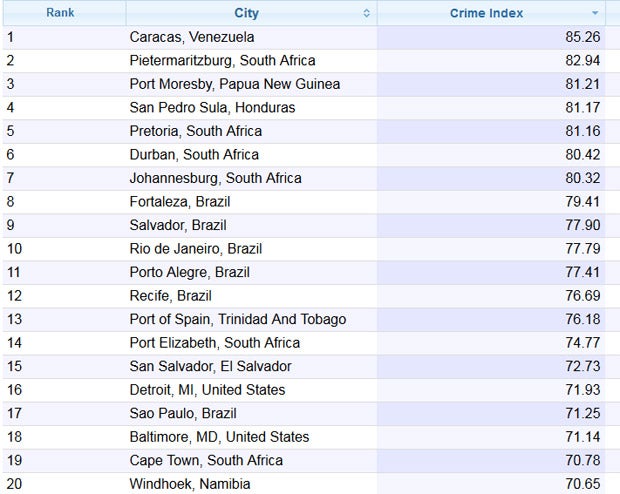Select the 79.41 crime index cell
The width and height of the screenshot is (620, 494).
pos(583,201)
